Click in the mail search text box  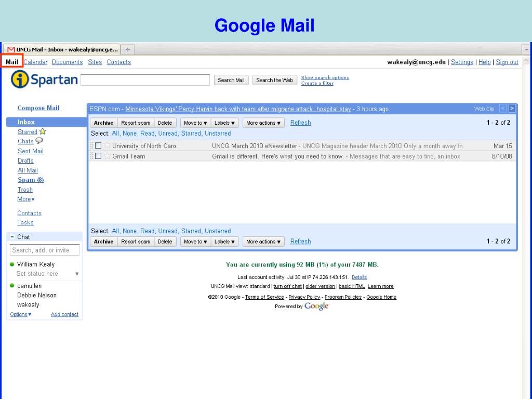(145, 80)
